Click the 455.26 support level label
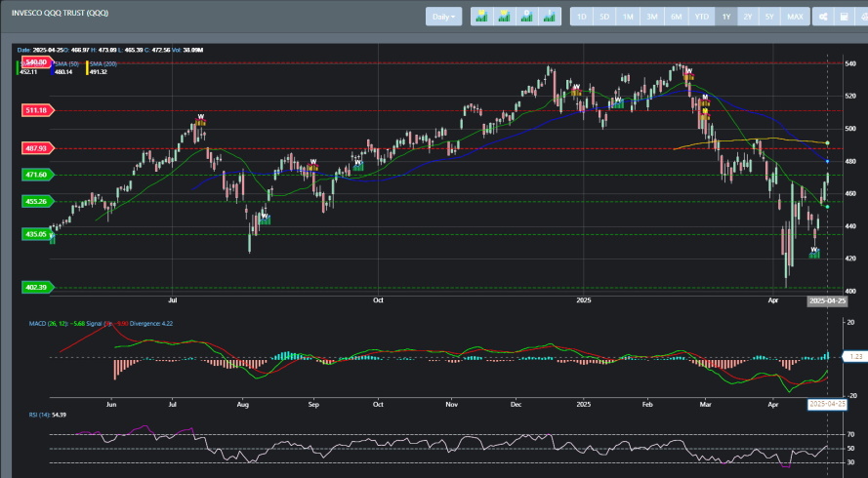 [37, 201]
